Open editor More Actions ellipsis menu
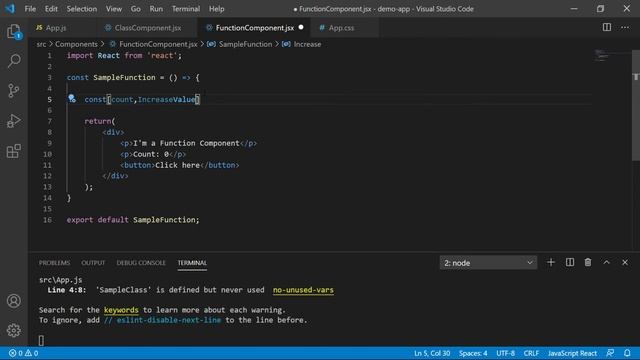Image resolution: width=640 pixels, height=360 pixels. pos(625,27)
